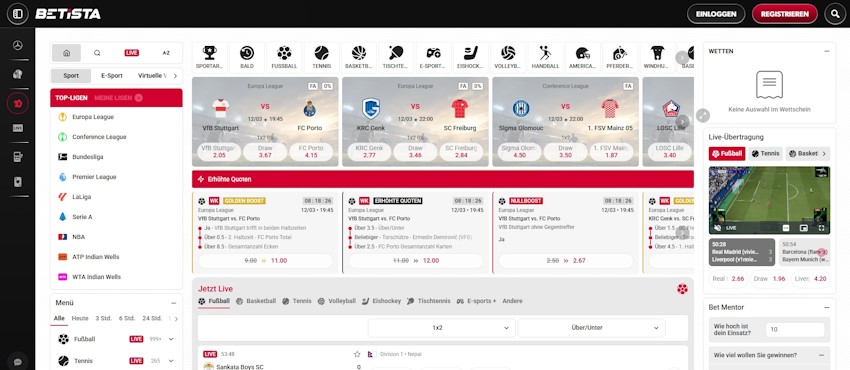Select the Tennis chip under Live-Übertragung
850x370 pixels.
click(765, 153)
